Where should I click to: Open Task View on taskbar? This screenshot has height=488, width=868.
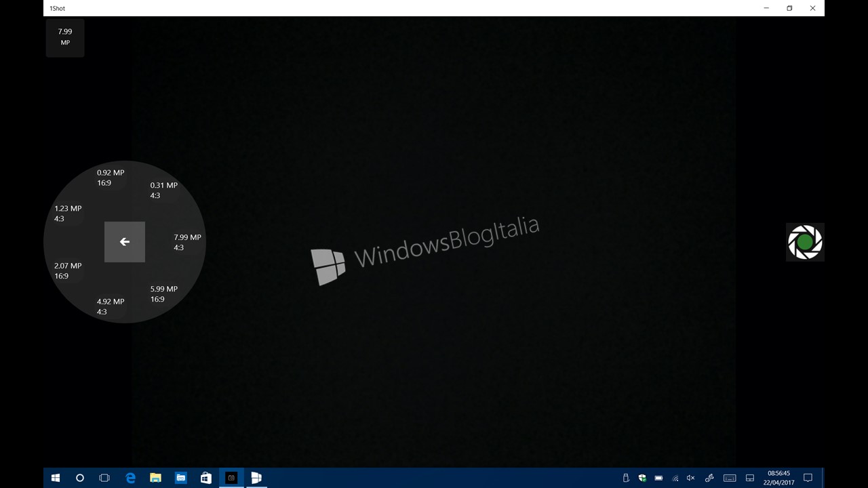pos(104,478)
